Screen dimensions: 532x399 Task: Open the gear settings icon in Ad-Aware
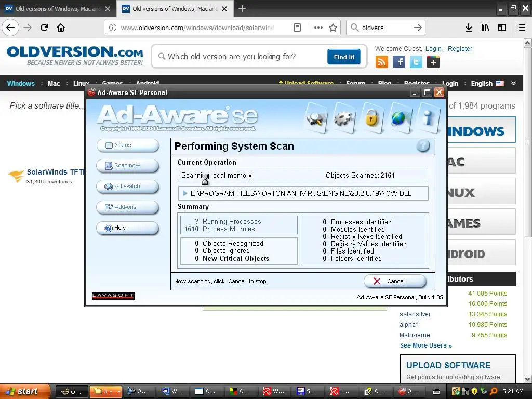344,118
